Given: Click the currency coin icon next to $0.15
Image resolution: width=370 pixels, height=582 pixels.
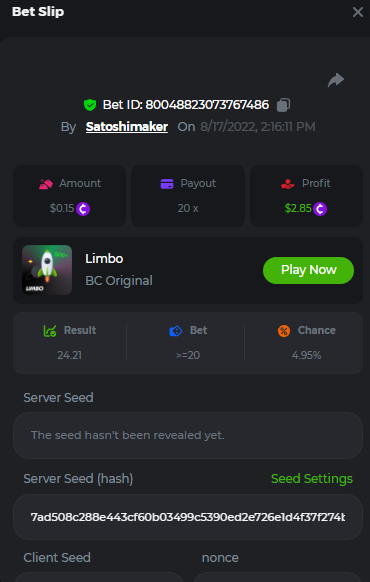Looking at the screenshot, I should pos(83,209).
